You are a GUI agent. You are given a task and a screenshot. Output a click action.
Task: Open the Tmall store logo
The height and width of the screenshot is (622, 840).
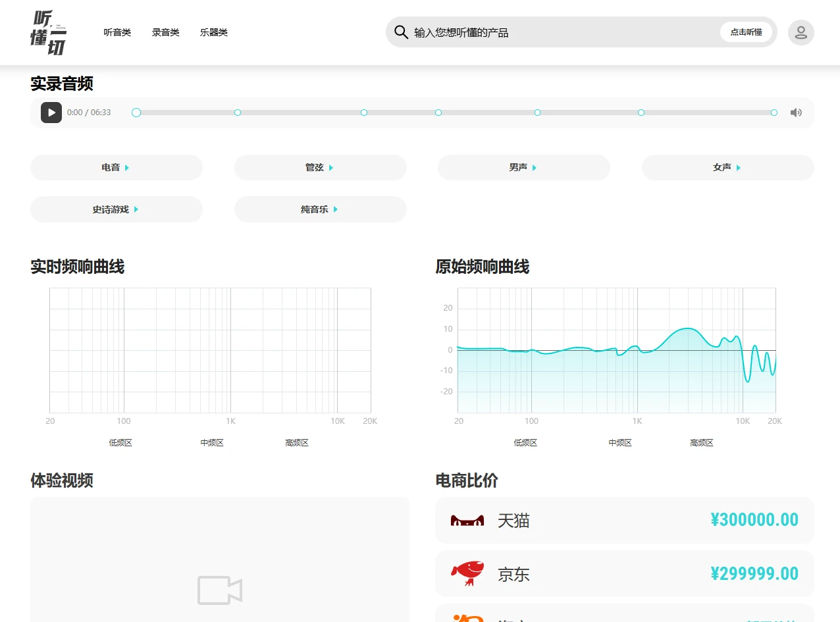(467, 521)
